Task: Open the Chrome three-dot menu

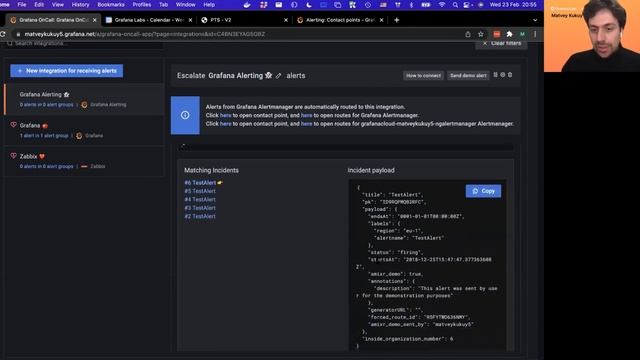Action: 535,34
